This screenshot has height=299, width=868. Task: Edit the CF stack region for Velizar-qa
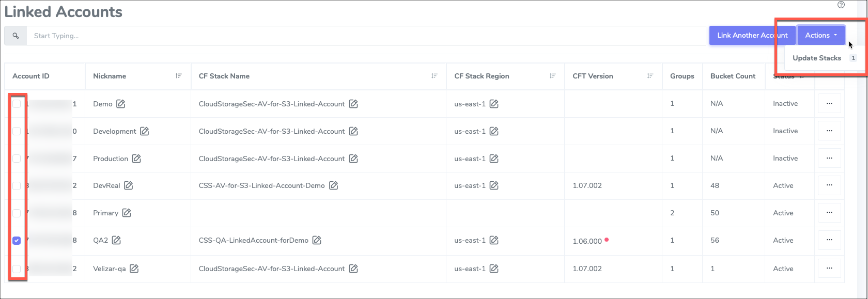click(494, 269)
